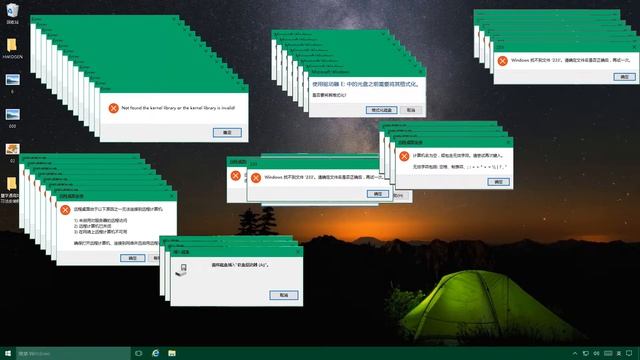
Task: Click the 'Not found the kernel library' message text
Action: [x=178, y=108]
